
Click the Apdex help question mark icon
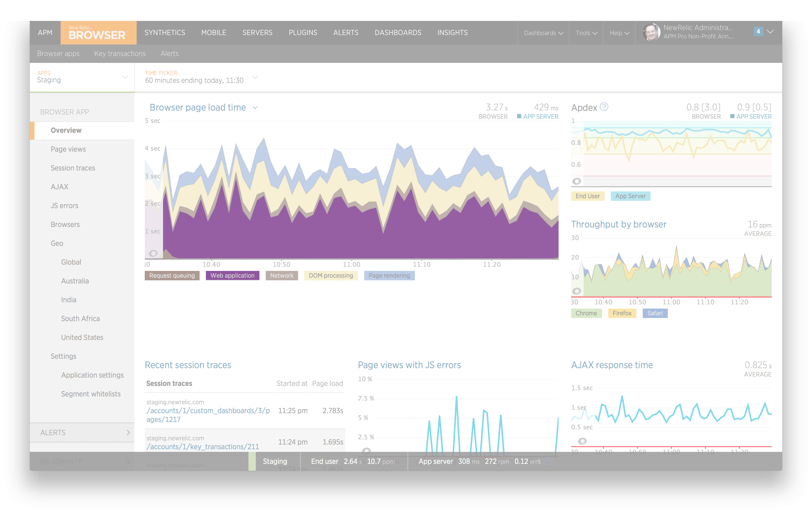click(x=604, y=107)
